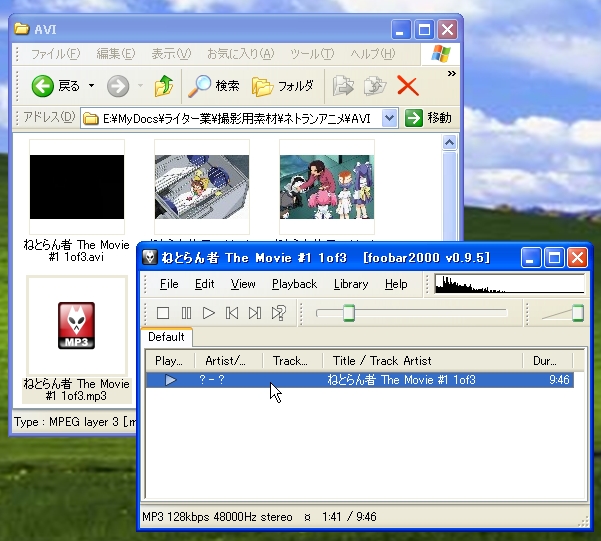Viewport: 601px width, 541px height.
Task: Open the ツール(T) menu in Explorer
Action: point(312,54)
